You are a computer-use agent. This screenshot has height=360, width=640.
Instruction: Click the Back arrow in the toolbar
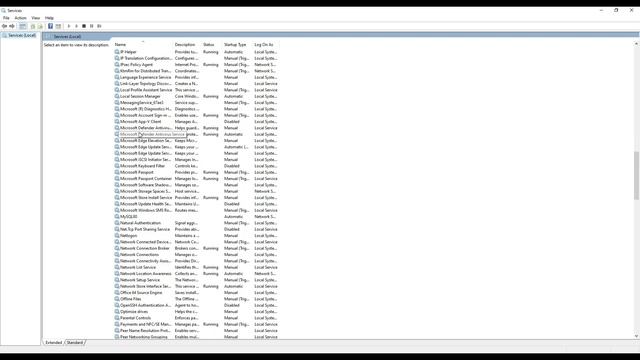click(x=4, y=26)
